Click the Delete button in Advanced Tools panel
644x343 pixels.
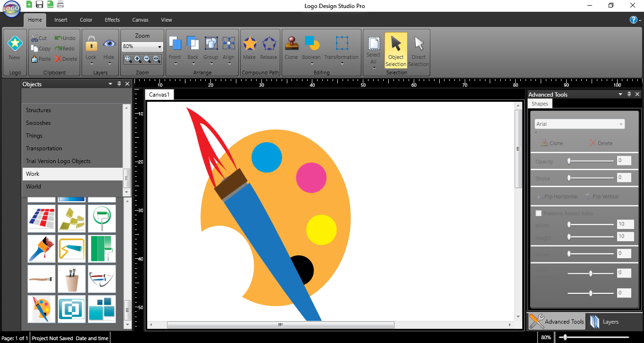click(x=601, y=143)
